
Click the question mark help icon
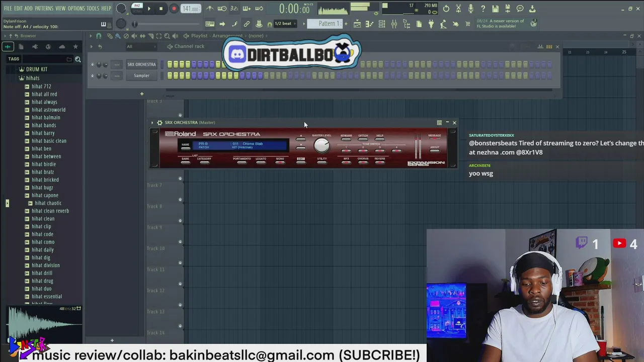click(x=483, y=9)
